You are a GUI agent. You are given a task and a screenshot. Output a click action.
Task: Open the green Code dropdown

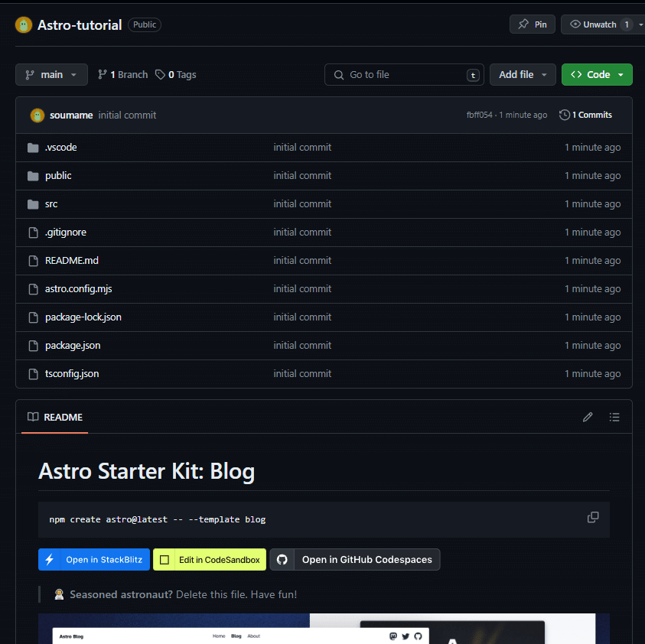[x=597, y=75]
